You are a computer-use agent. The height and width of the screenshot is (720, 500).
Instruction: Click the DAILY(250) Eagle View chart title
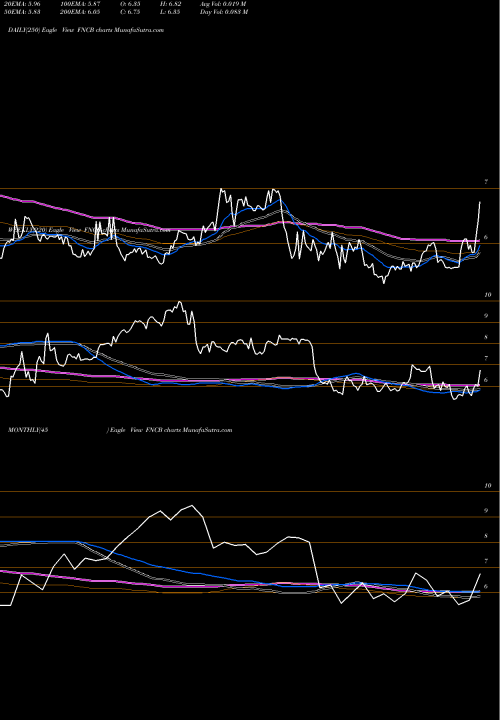click(86, 30)
